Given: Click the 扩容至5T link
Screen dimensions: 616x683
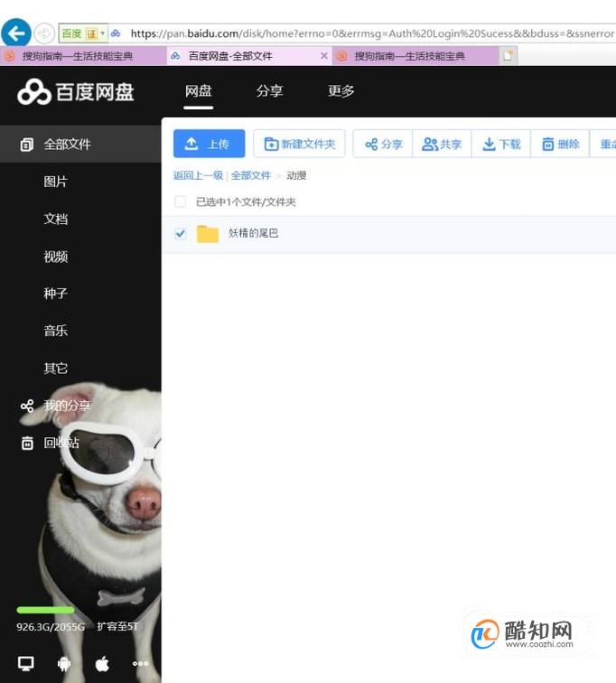Looking at the screenshot, I should (x=117, y=626).
